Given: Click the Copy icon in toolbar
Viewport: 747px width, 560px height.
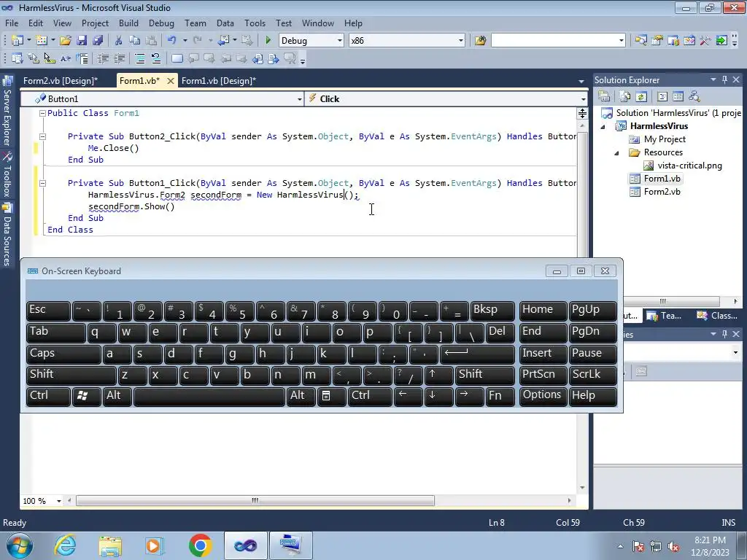Looking at the screenshot, I should coord(135,41).
